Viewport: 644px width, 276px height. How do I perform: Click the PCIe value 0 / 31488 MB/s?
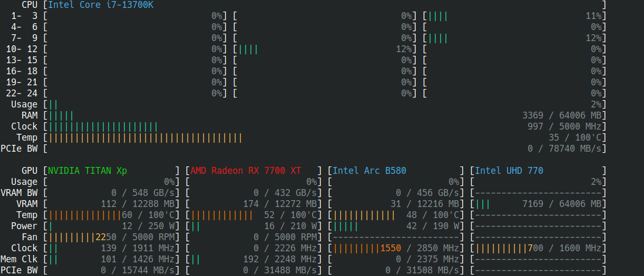(280, 270)
